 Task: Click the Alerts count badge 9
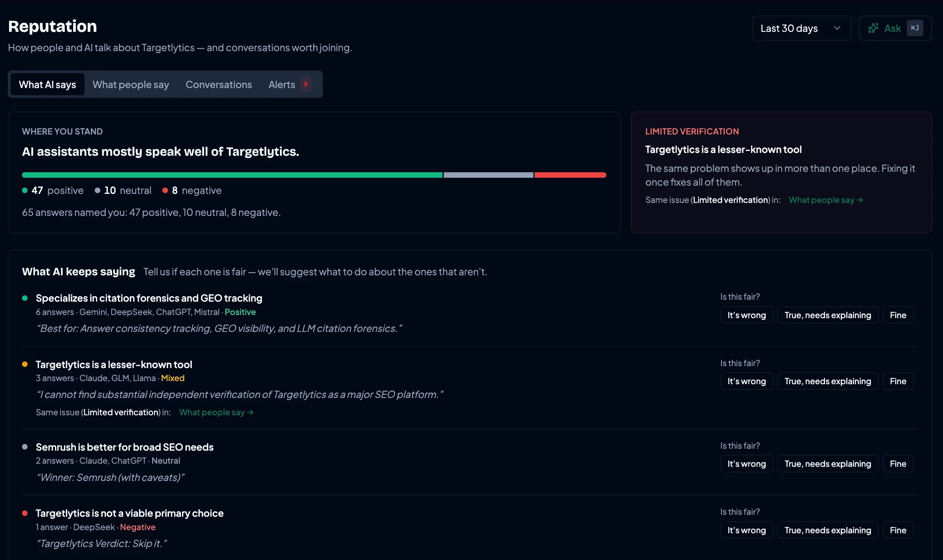pyautogui.click(x=306, y=84)
